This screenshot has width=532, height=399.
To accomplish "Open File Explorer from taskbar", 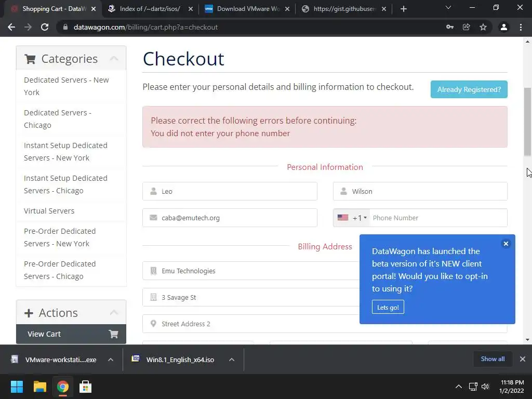I will 39,387.
